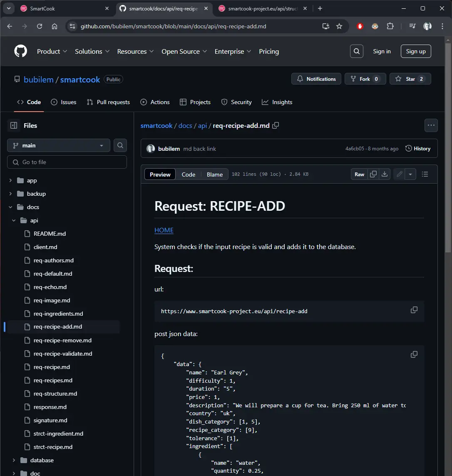452x476 pixels.
Task: Collapse the api folder
Action: pos(14,220)
